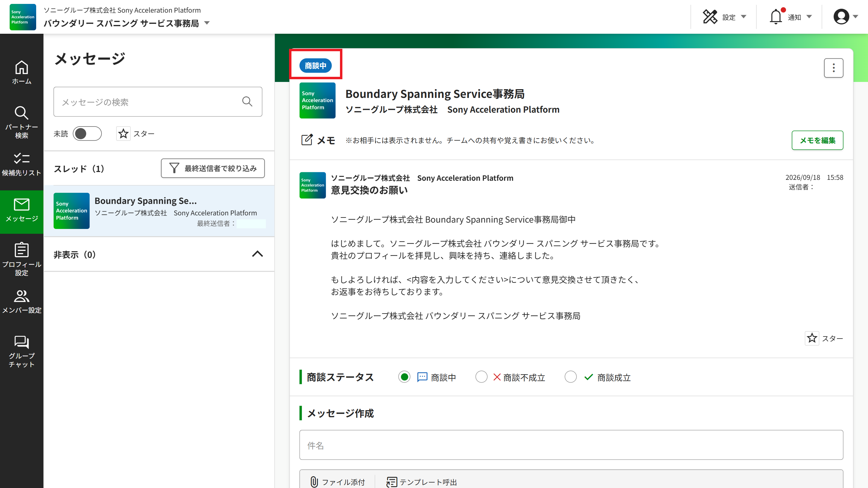Click the magnifier icon in message search

click(x=247, y=102)
